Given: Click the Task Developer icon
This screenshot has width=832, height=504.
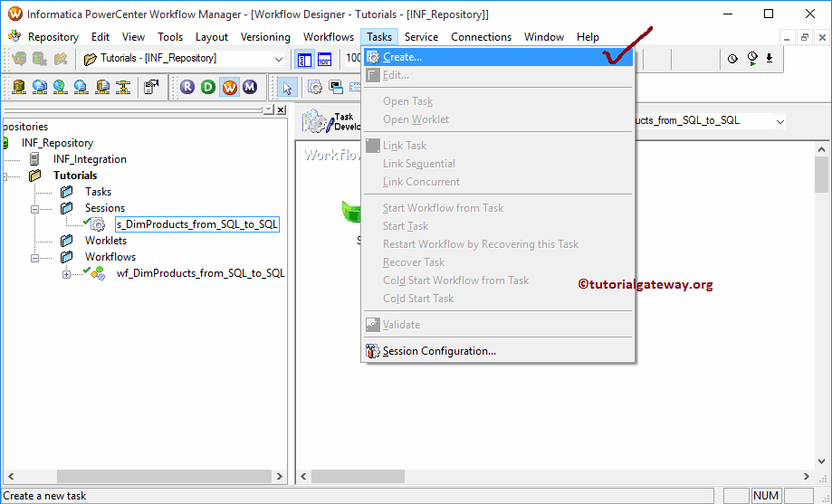Looking at the screenshot, I should [318, 121].
